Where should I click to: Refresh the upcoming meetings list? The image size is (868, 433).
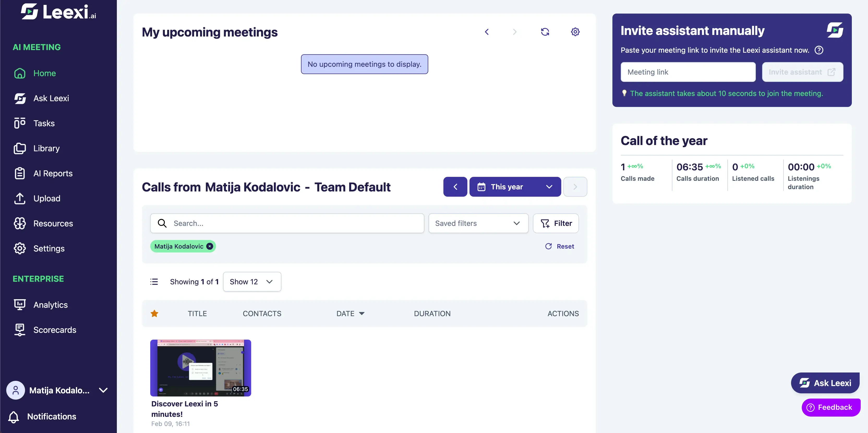click(545, 32)
